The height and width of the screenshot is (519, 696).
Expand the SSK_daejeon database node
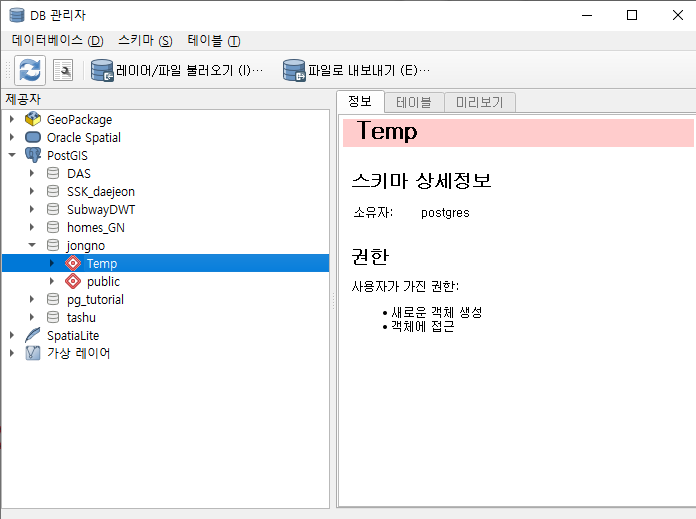[32, 191]
